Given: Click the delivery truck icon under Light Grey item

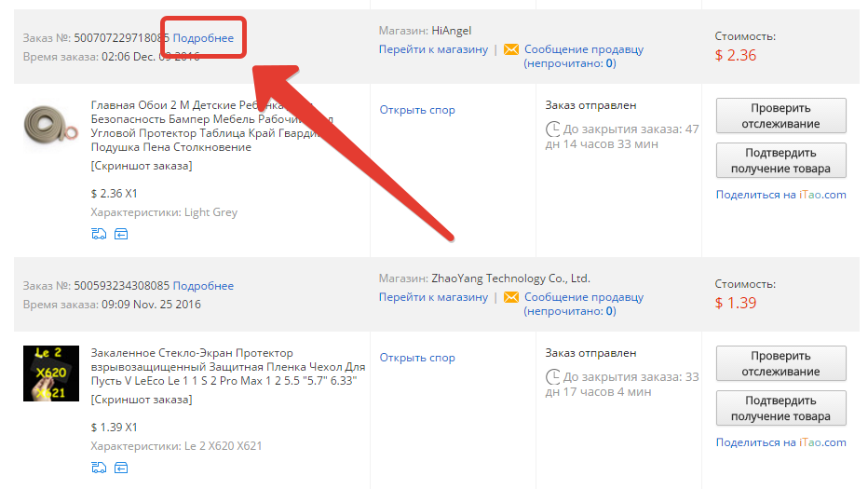Looking at the screenshot, I should pos(99,234).
